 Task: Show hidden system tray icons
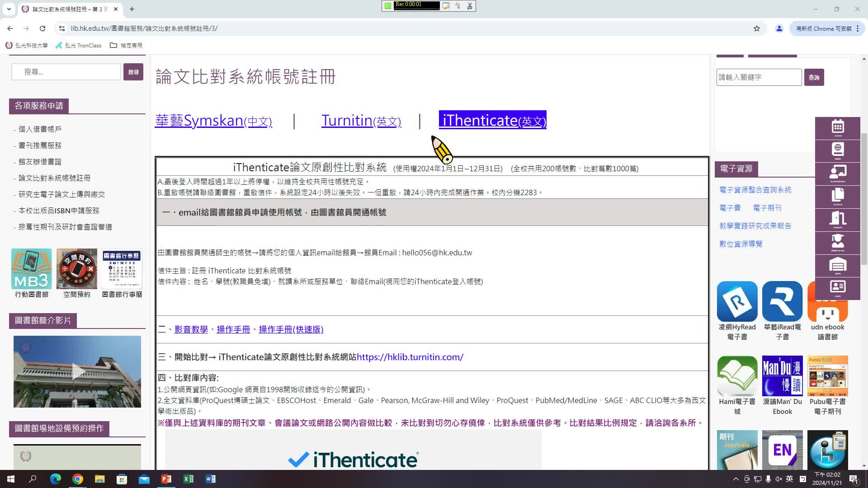point(736,479)
